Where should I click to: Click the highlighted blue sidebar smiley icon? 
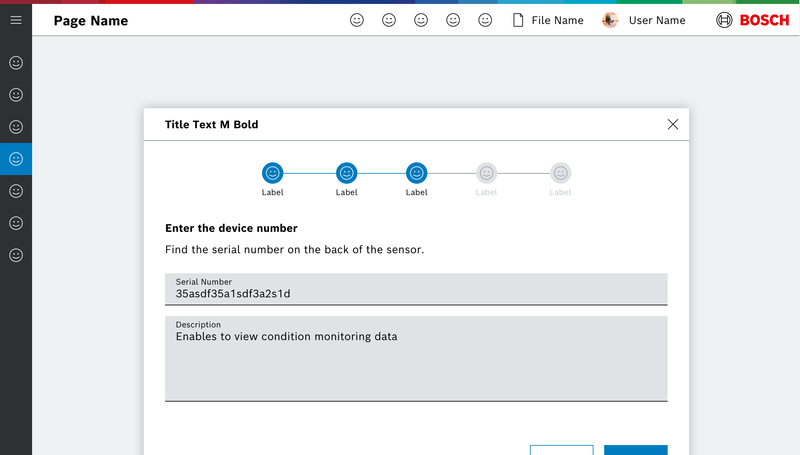click(16, 159)
